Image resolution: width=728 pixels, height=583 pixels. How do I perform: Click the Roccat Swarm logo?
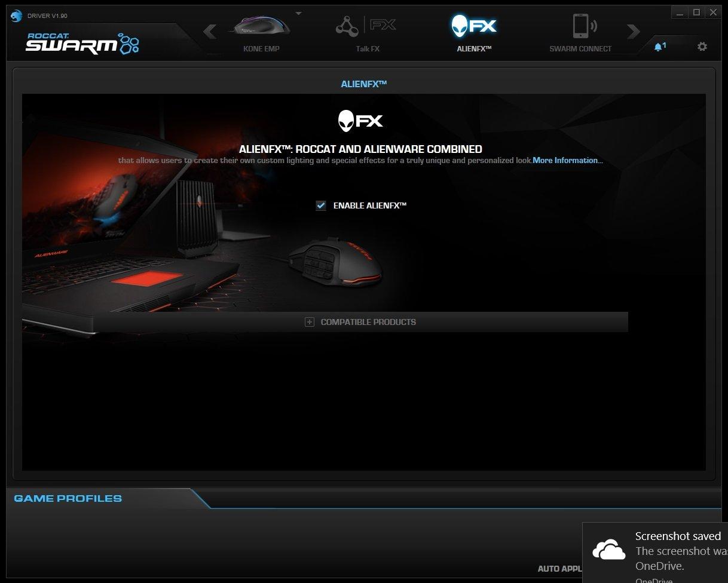coord(82,43)
